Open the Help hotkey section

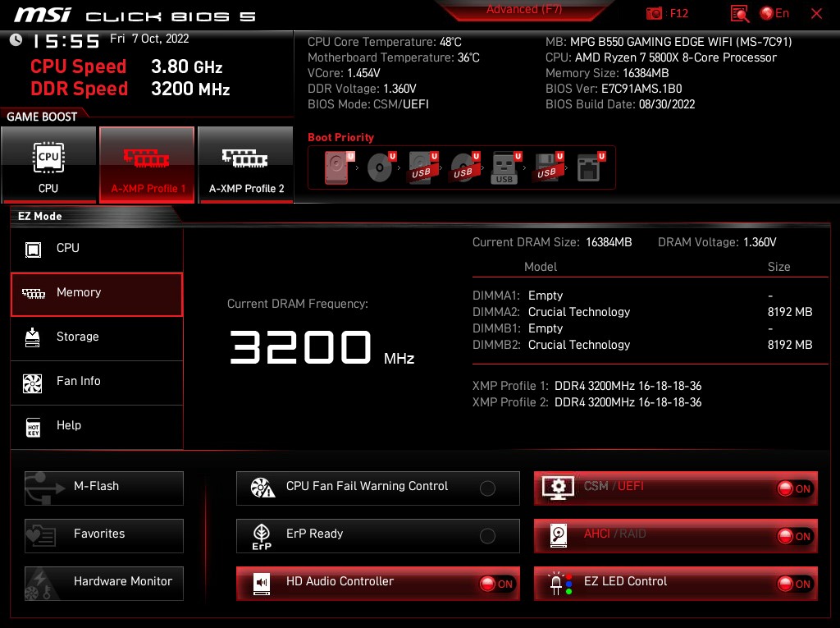[x=97, y=427]
